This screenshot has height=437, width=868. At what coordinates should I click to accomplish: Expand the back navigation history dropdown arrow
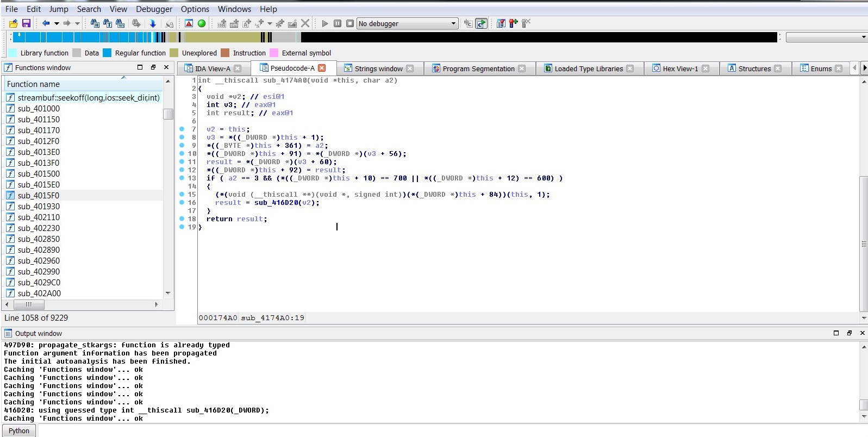point(57,23)
